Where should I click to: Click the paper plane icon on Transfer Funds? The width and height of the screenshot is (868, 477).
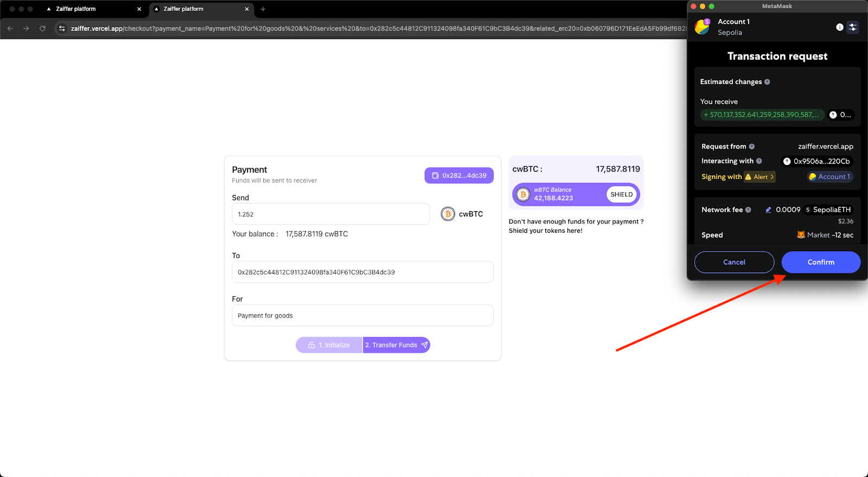(424, 345)
